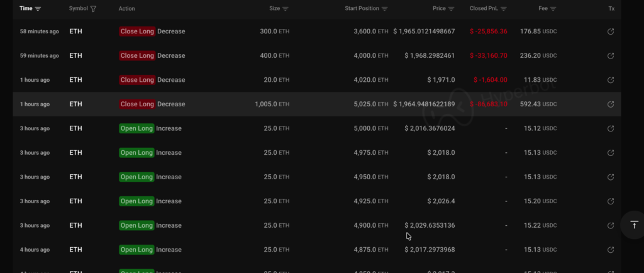Viewport: 644px width, 273px height.
Task: Click the ETH symbol in the 4 hours ago row
Action: click(75, 250)
